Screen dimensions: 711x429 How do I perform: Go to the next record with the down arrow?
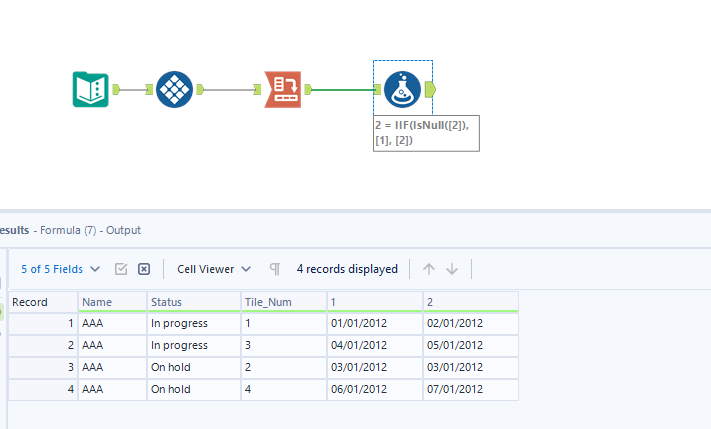pos(452,269)
